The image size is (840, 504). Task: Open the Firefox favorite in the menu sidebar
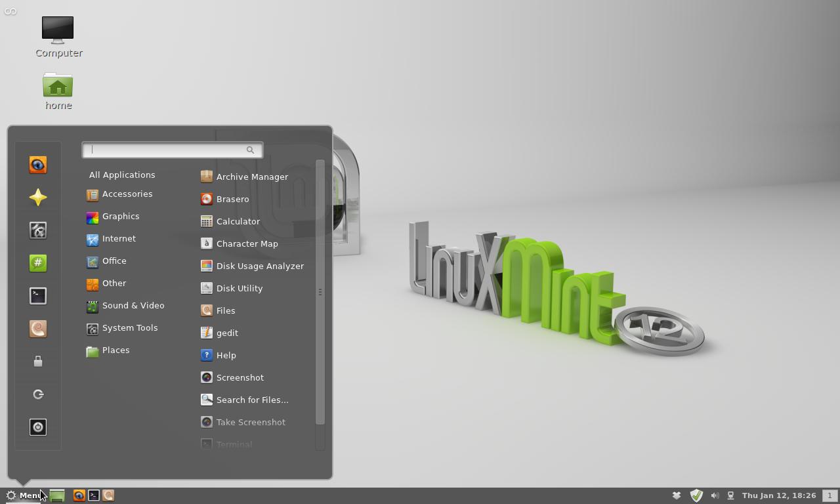pyautogui.click(x=38, y=165)
